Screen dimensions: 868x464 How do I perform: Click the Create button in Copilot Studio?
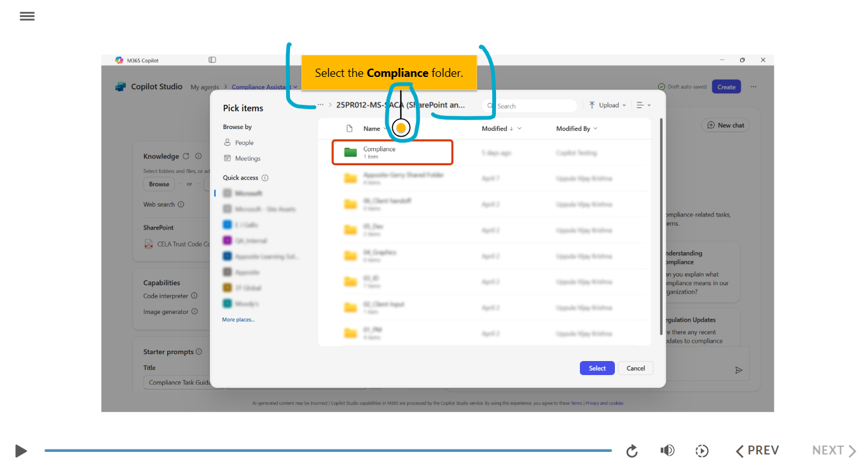(726, 87)
